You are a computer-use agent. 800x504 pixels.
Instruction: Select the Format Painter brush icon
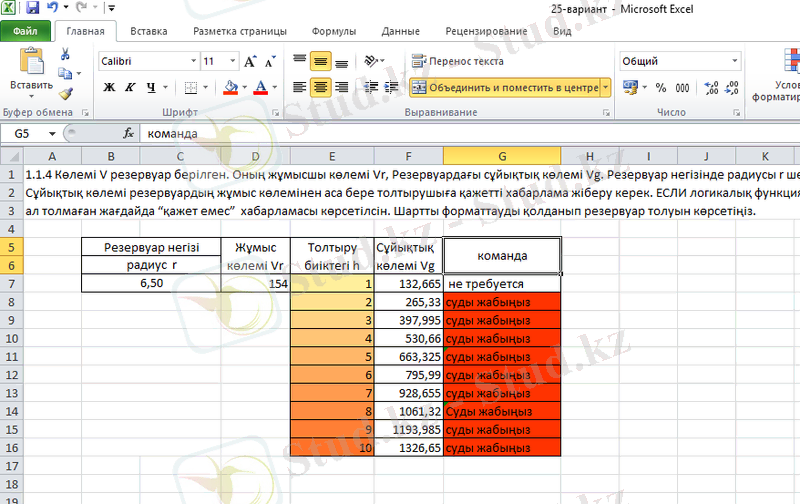tap(65, 93)
